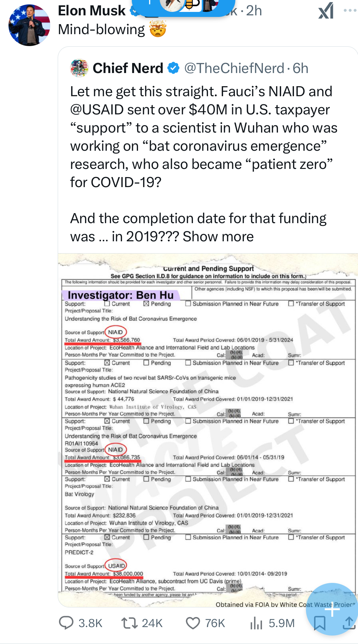View tweet analytics bar chart icon

[256, 623]
